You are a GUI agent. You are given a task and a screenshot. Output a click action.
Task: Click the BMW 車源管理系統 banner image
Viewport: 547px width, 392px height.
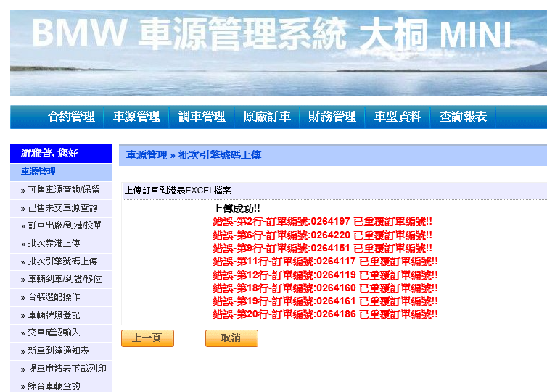tap(279, 53)
